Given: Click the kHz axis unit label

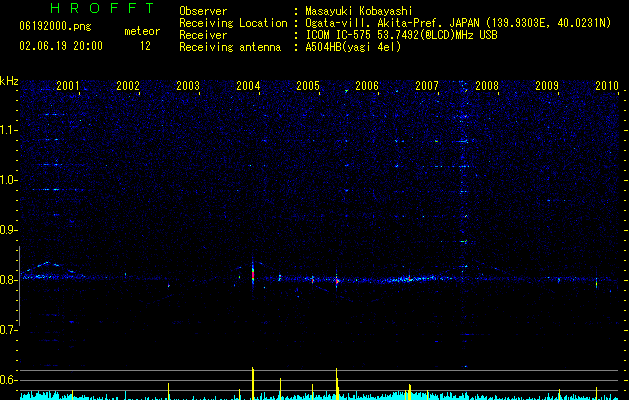Looking at the screenshot, I should pyautogui.click(x=9, y=81).
